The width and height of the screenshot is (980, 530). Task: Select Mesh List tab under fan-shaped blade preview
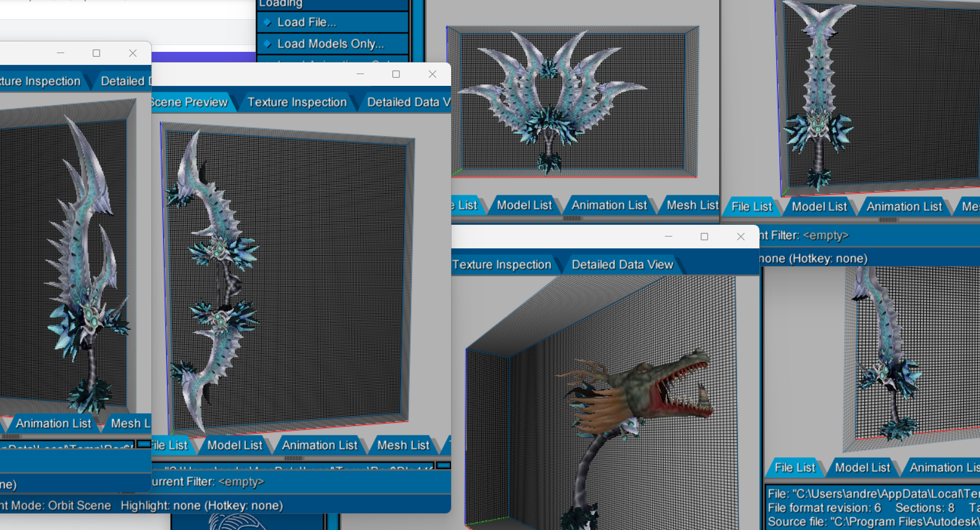point(692,205)
